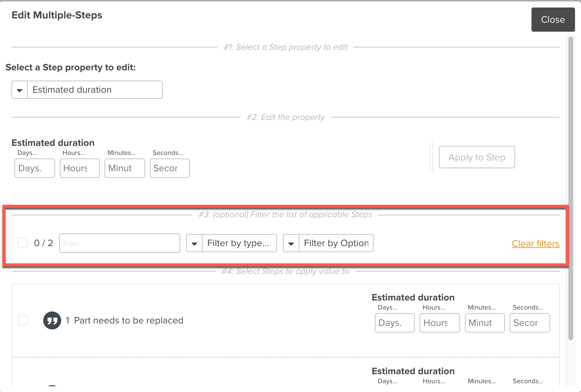581x392 pixels.
Task: Focus the Hours field in Edit the property
Action: tap(80, 168)
